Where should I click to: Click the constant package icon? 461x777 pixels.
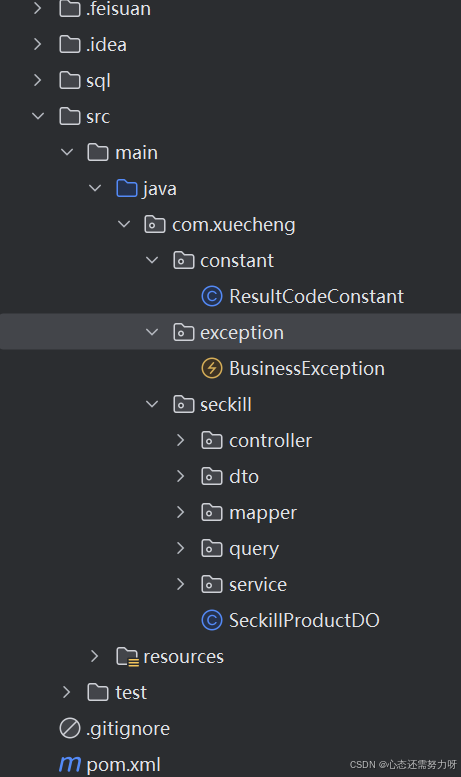click(x=184, y=260)
